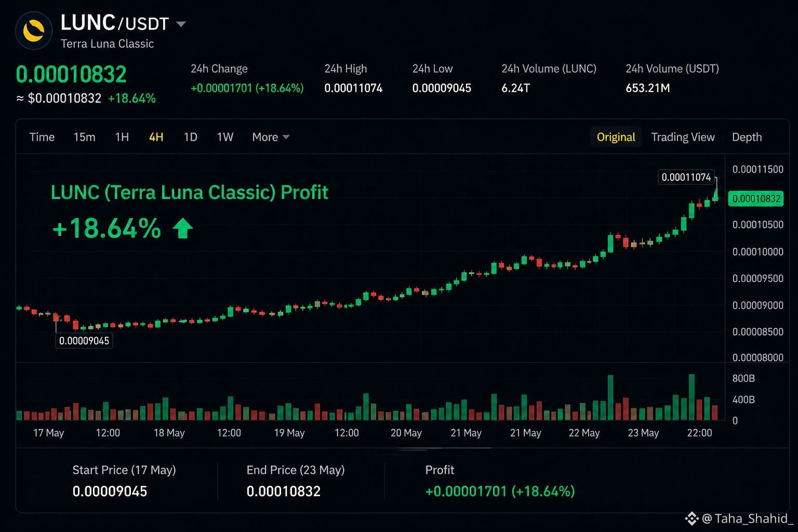The width and height of the screenshot is (798, 532).
Task: Click the LUNC coin logo icon
Action: click(34, 31)
